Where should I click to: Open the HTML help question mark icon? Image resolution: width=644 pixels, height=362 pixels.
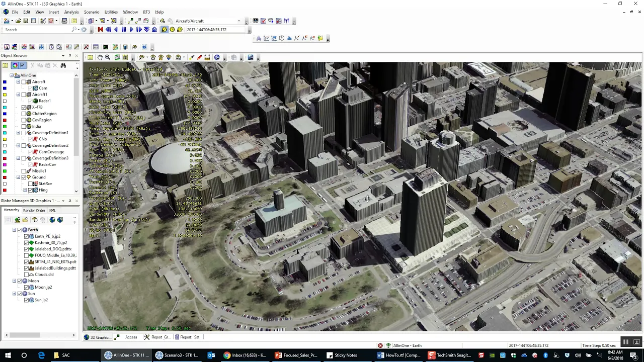(x=144, y=47)
